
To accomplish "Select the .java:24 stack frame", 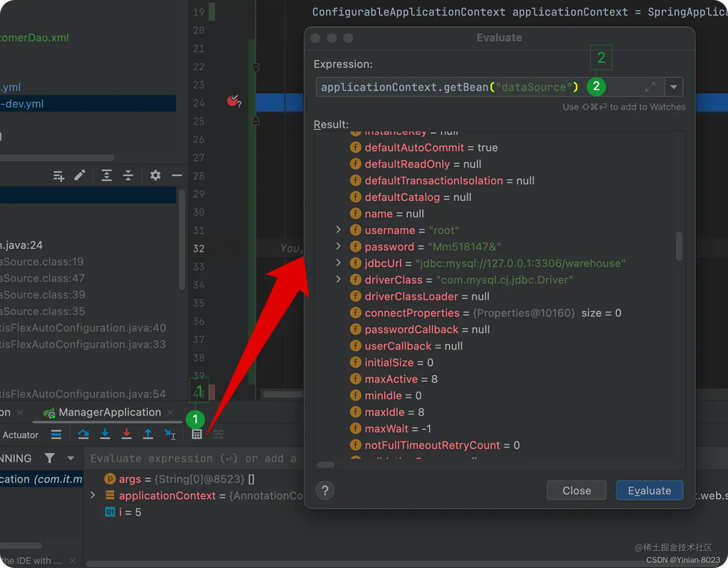I will coord(22,245).
